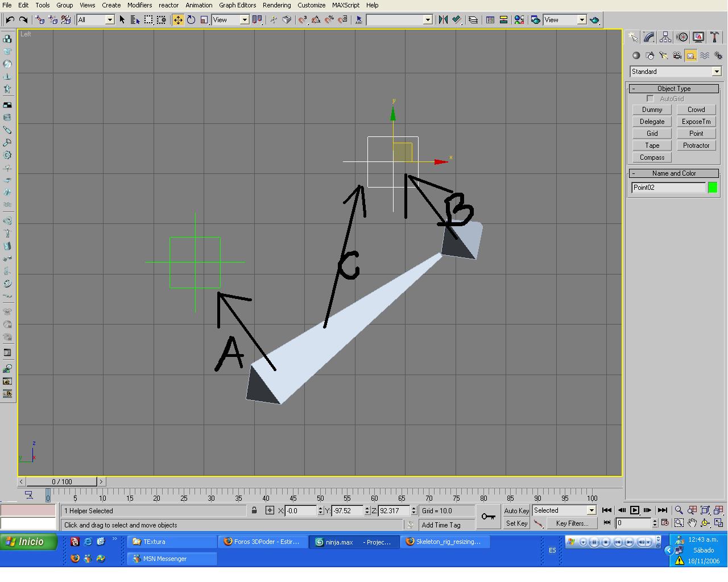Open the Layer Manager icon

473,20
